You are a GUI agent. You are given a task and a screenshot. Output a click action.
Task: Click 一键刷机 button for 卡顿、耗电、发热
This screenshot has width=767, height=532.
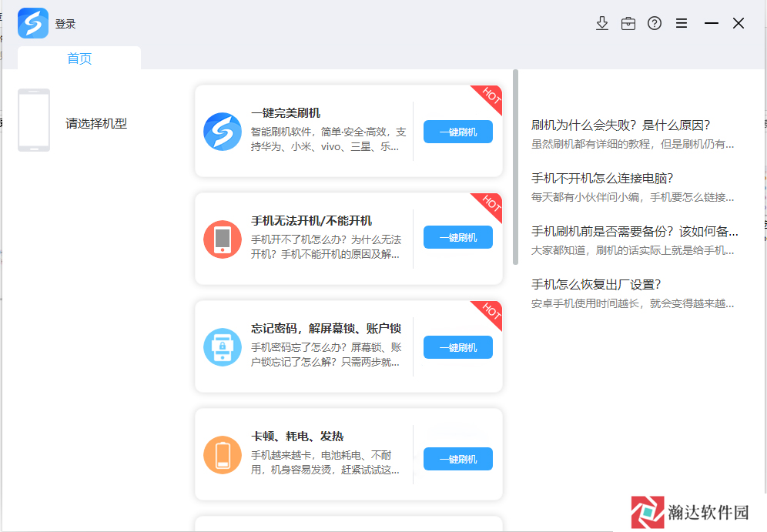tap(458, 459)
